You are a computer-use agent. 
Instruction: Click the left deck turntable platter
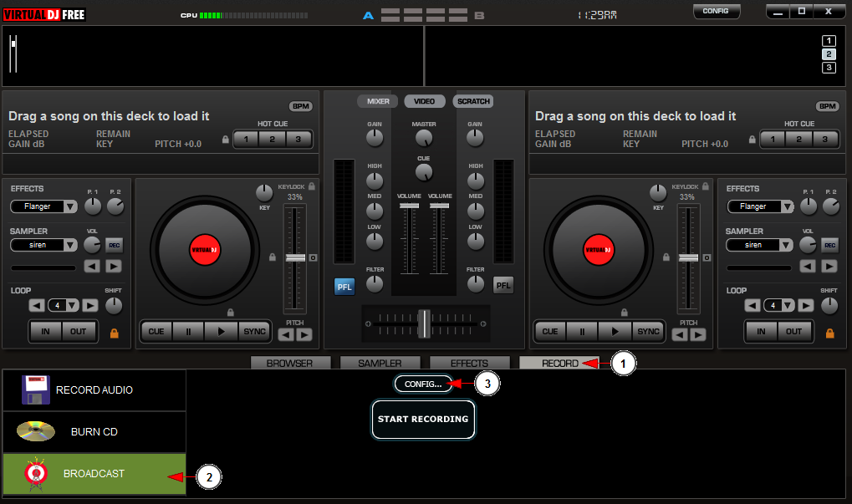click(x=205, y=250)
